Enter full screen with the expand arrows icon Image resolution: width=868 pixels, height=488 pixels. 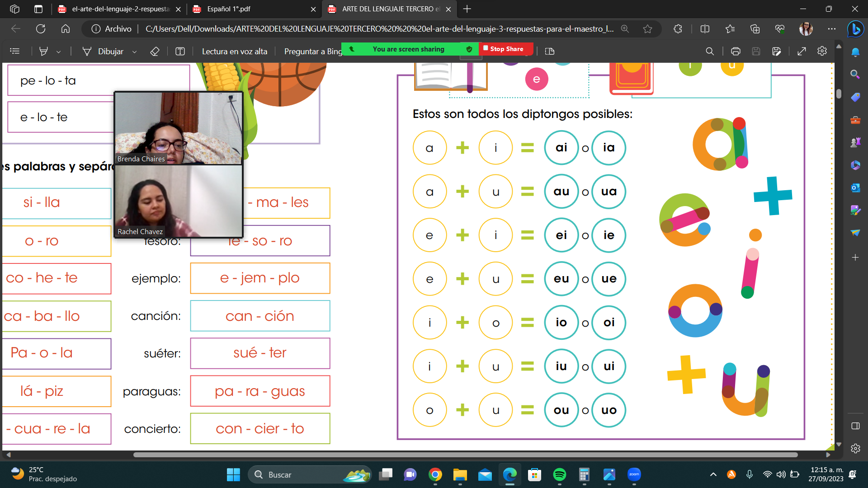[x=802, y=52]
